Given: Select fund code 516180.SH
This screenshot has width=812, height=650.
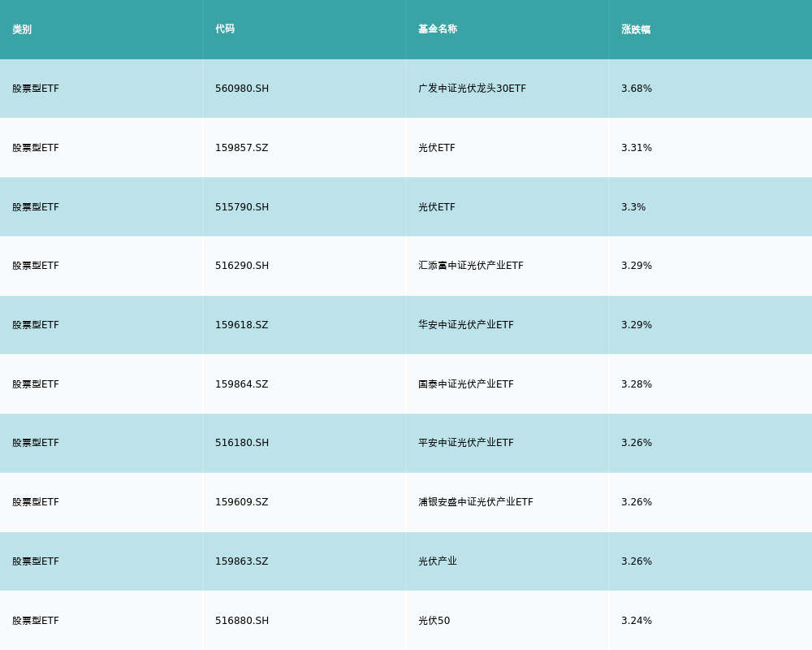Looking at the screenshot, I should (242, 443).
